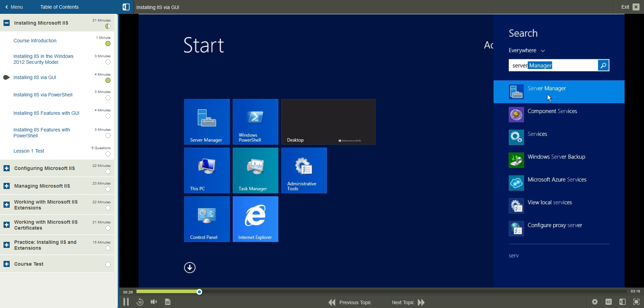Click the 'serv' search suggestion
Image resolution: width=644 pixels, height=308 pixels.
point(513,256)
